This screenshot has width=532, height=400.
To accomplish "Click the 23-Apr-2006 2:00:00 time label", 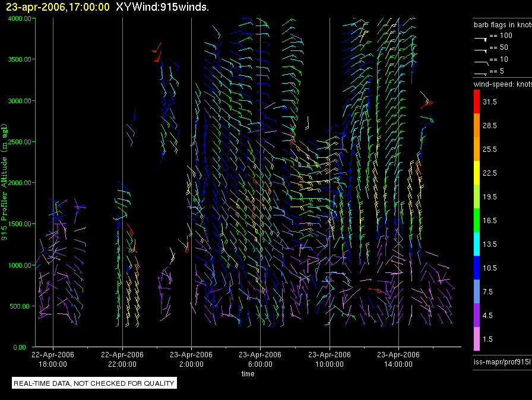I will coord(191,359).
